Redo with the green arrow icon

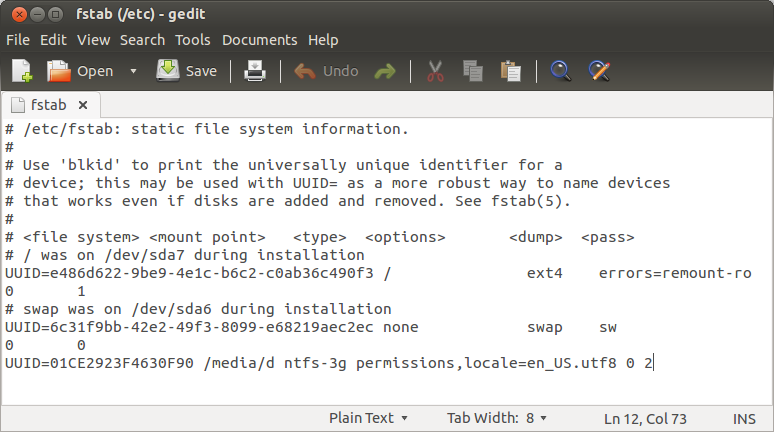(385, 72)
